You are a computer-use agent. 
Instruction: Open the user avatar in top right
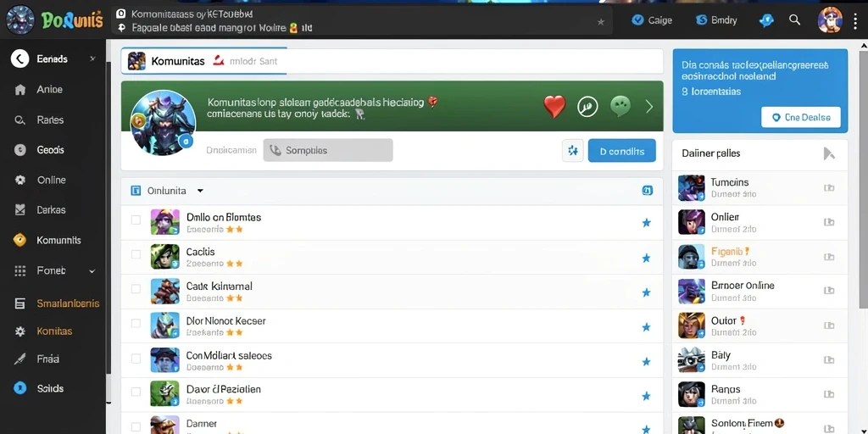coord(830,20)
